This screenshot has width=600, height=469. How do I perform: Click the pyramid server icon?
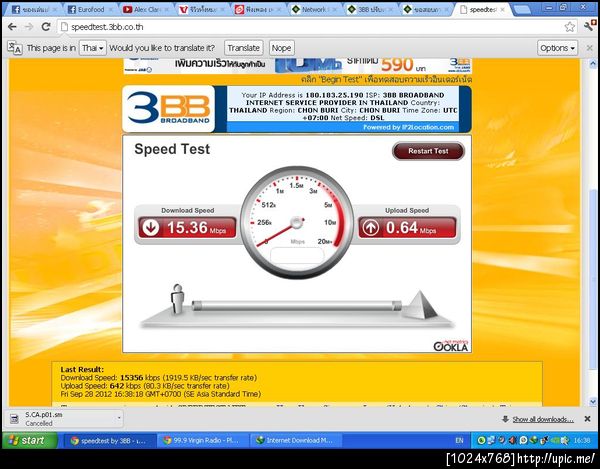point(420,305)
